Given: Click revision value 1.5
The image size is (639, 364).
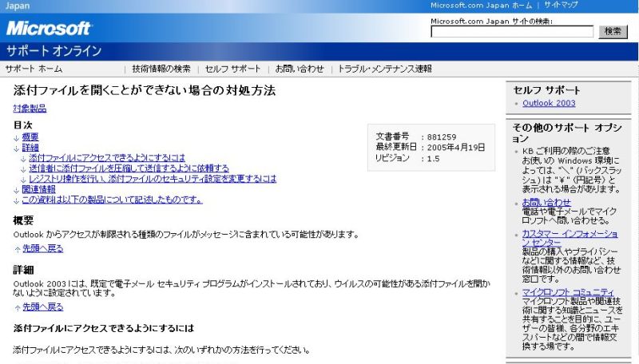Looking at the screenshot, I should coord(433,158).
